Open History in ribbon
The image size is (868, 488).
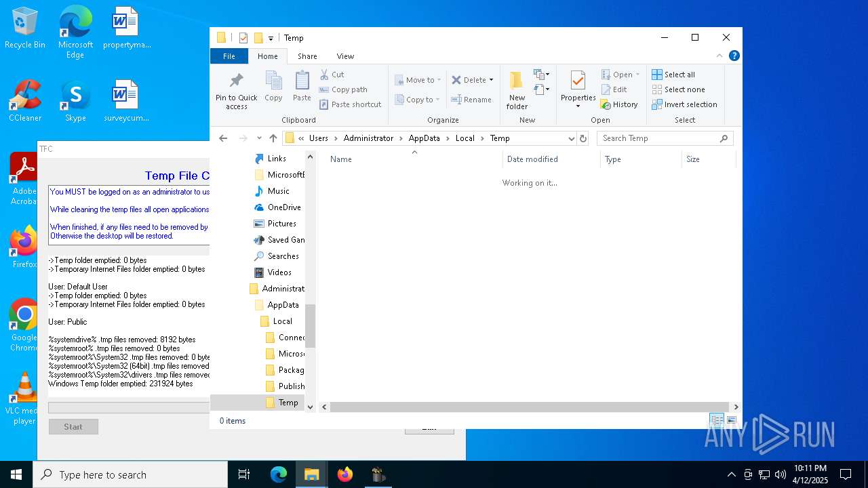pyautogui.click(x=619, y=104)
